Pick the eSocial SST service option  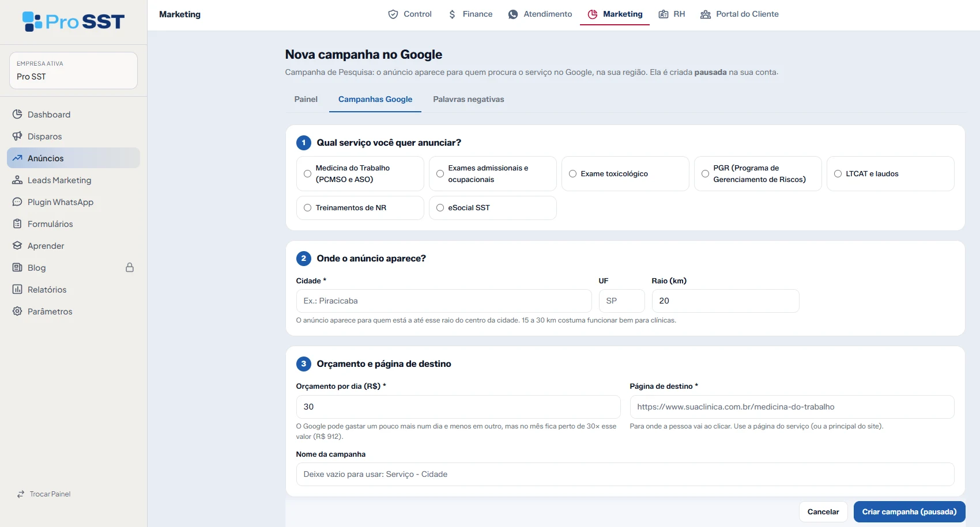point(492,208)
